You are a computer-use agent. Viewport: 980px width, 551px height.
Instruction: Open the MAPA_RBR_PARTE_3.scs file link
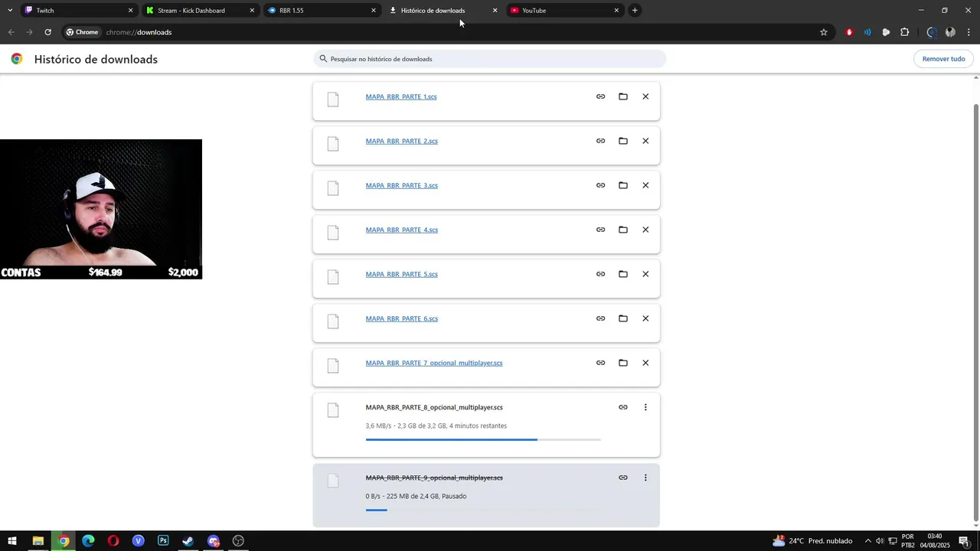(402, 185)
